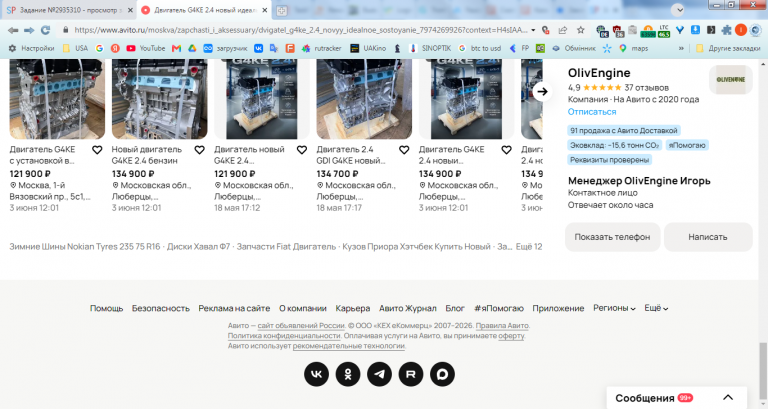Screen dimensions: 768x409
Task: Open the VK social network icon in footer
Action: [316, 374]
